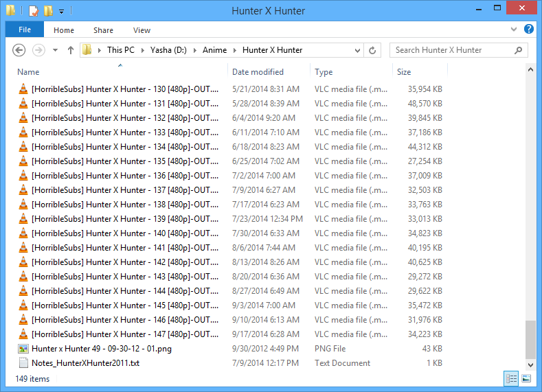Click the New folder icon in title bar
This screenshot has width=542, height=392.
47,11
